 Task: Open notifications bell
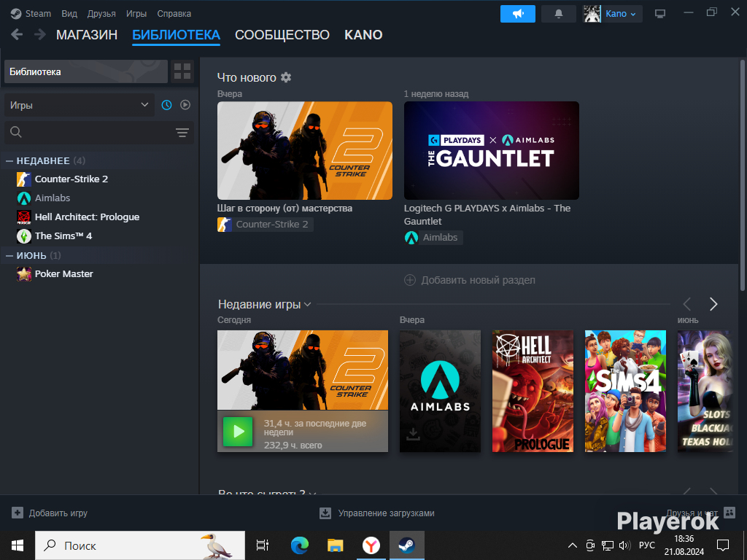(559, 14)
